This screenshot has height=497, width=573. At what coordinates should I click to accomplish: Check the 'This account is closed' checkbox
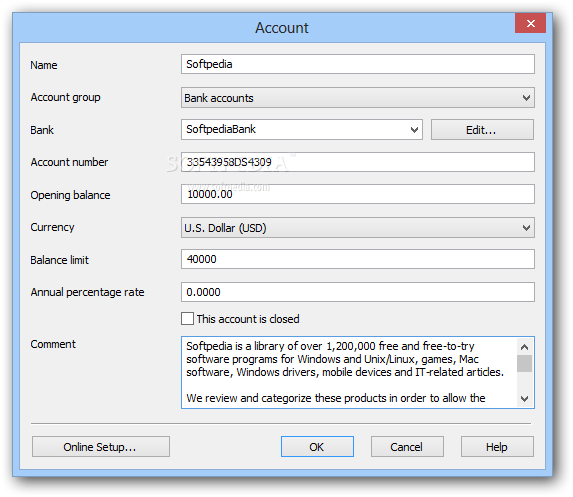(x=187, y=319)
